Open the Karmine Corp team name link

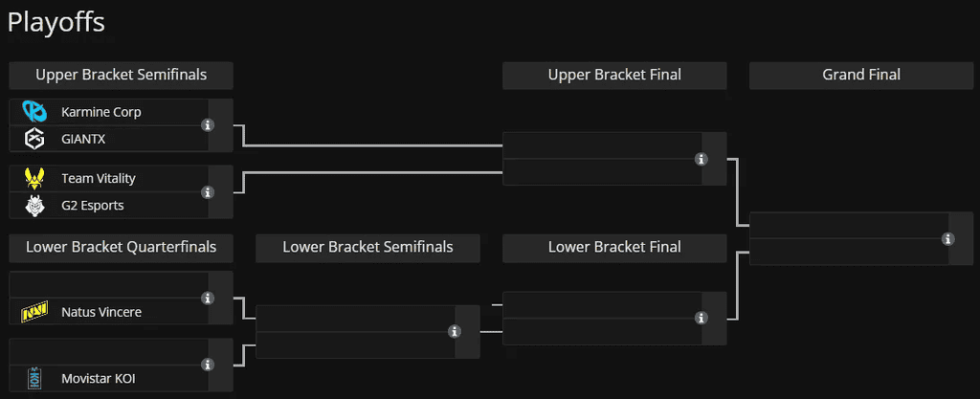pos(101,112)
